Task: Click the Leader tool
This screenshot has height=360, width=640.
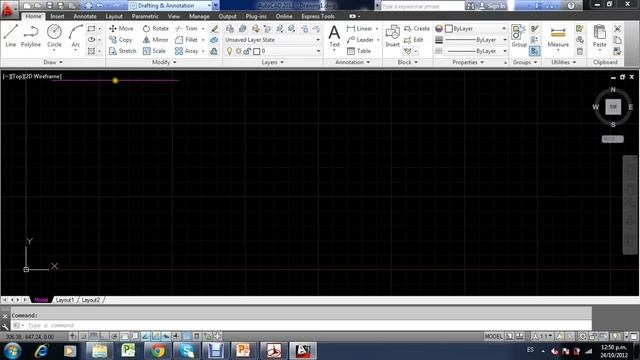Action: (360, 40)
